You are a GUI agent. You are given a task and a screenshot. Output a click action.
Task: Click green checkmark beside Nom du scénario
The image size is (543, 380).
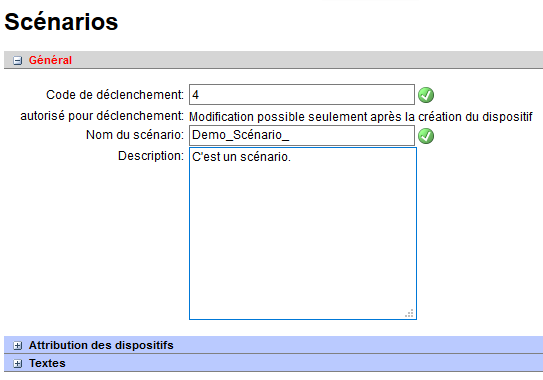pyautogui.click(x=426, y=136)
